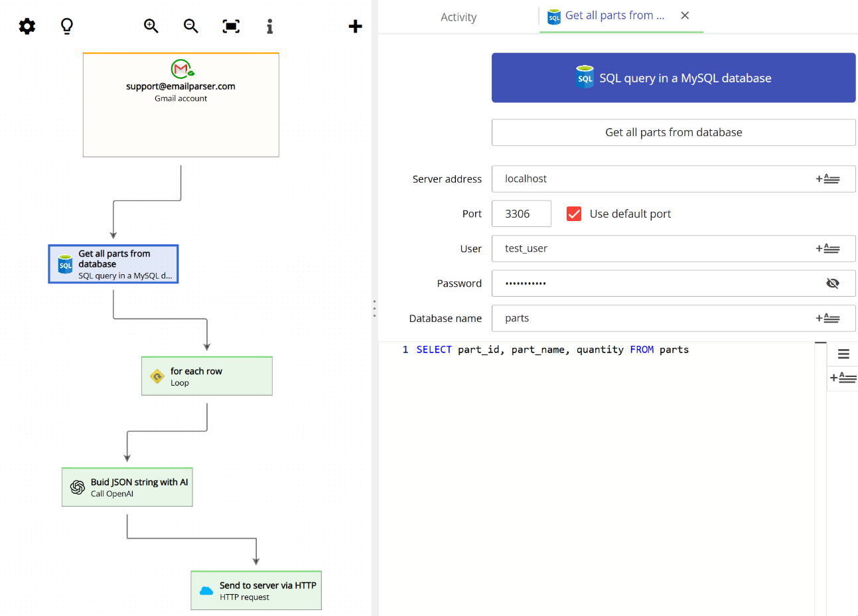This screenshot has height=616, width=858.
Task: Open the menu beside the SQL editor
Action: point(843,354)
